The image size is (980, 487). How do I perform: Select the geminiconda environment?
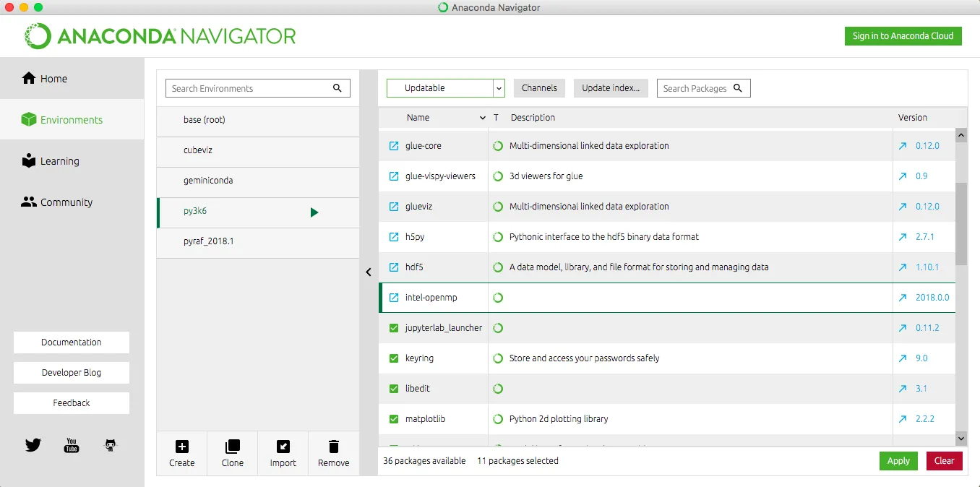(258, 181)
